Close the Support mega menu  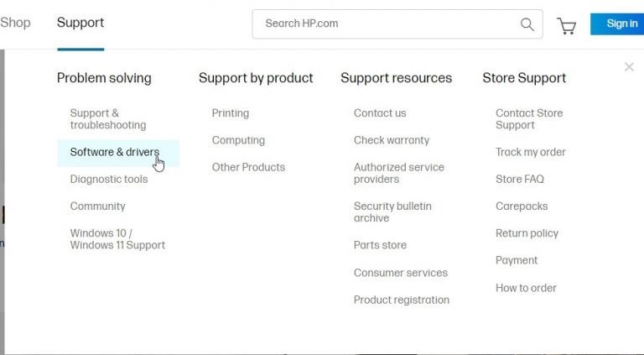click(629, 67)
